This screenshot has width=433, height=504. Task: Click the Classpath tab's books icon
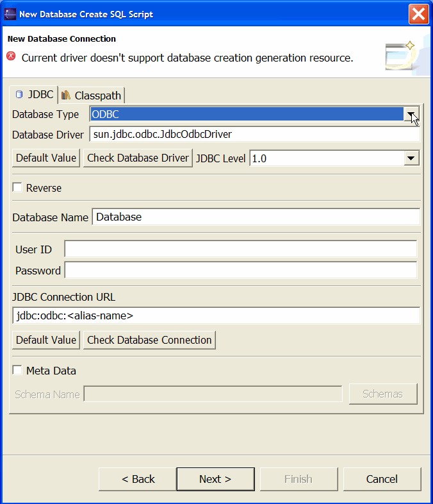coord(66,95)
